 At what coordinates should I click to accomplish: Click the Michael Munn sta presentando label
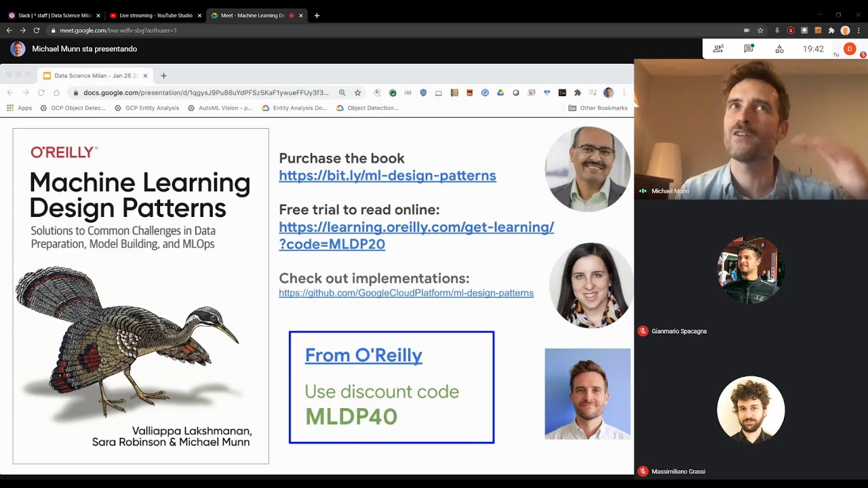coord(85,49)
